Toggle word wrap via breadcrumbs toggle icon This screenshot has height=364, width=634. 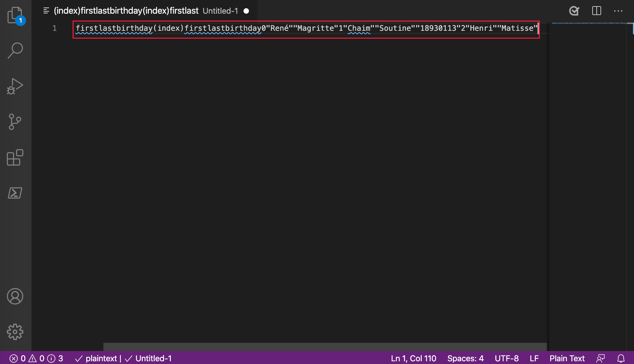(46, 10)
